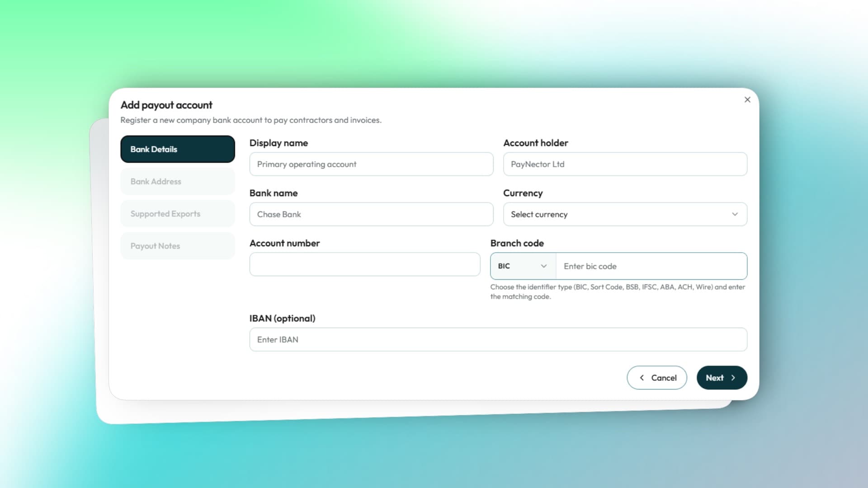The height and width of the screenshot is (488, 868).
Task: Go to the Supported Exports tab
Action: tap(177, 214)
